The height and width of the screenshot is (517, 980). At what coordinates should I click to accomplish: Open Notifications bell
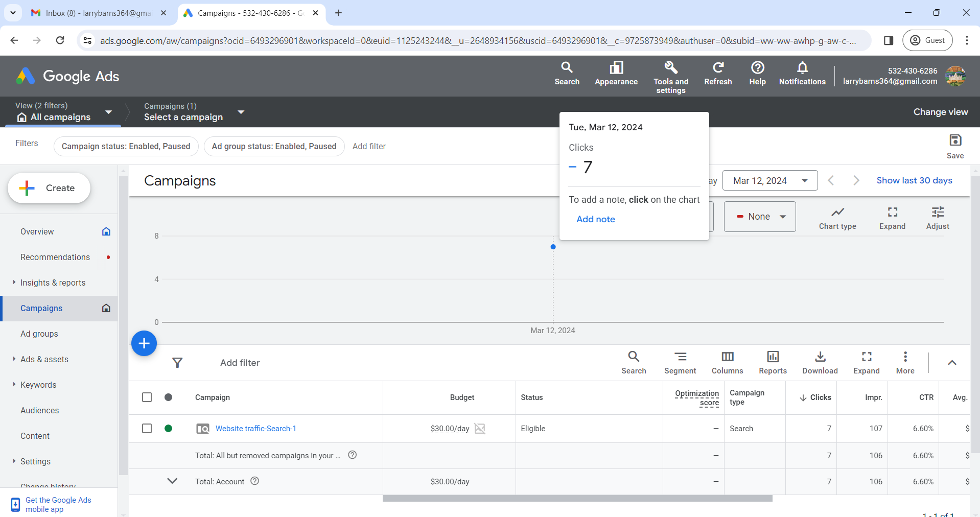tap(802, 74)
